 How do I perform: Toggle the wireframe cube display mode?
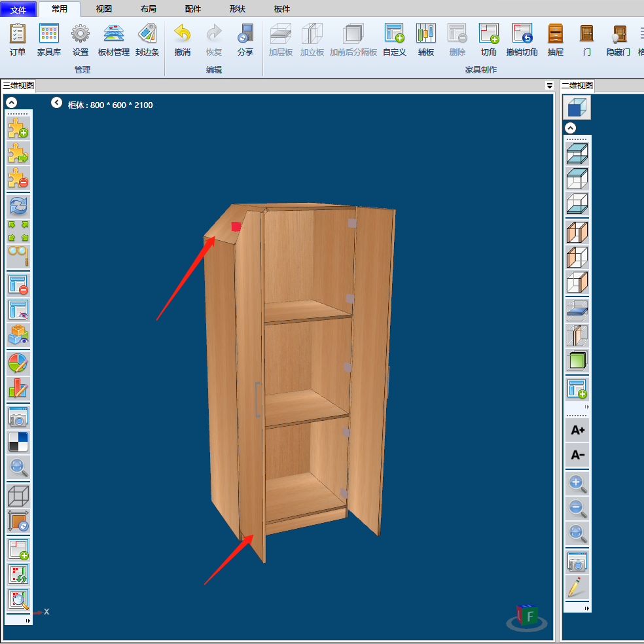tap(18, 495)
